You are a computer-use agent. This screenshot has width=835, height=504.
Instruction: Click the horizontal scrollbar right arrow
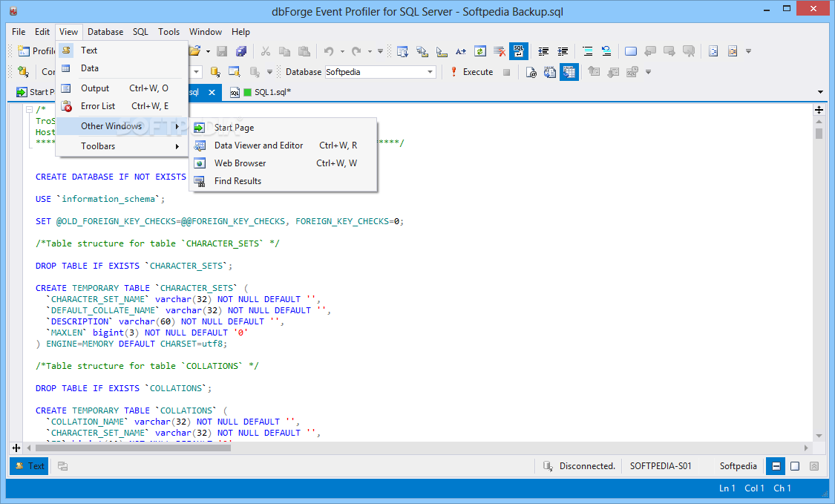coord(806,448)
